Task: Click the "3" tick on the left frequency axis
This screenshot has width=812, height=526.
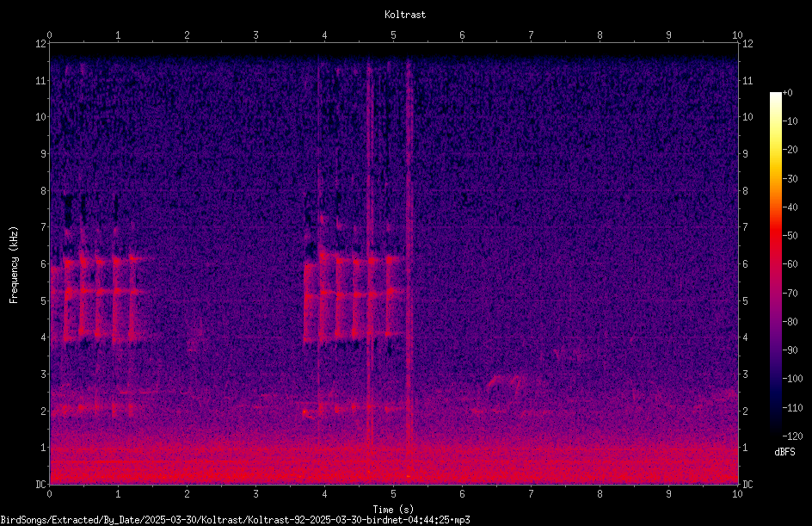Action: (x=43, y=374)
